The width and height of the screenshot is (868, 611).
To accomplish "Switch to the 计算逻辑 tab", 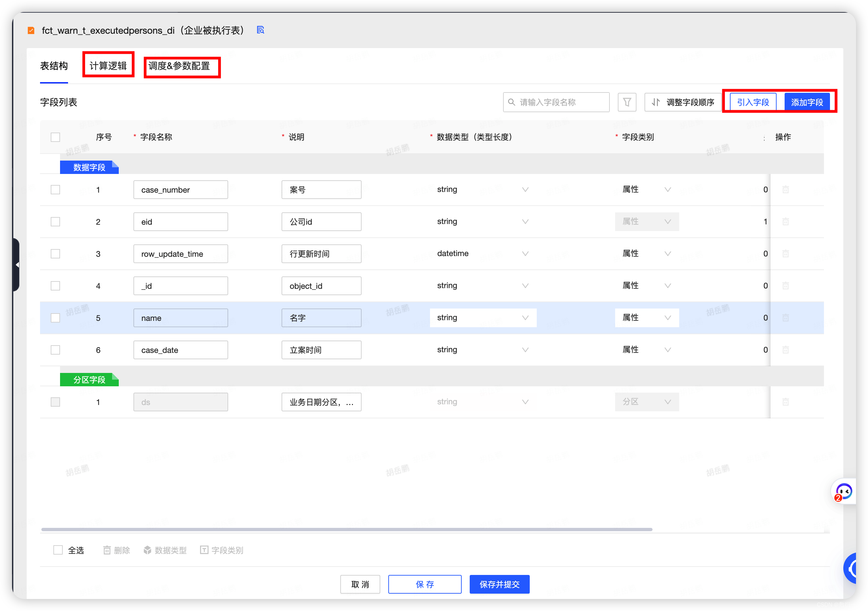I will [108, 66].
